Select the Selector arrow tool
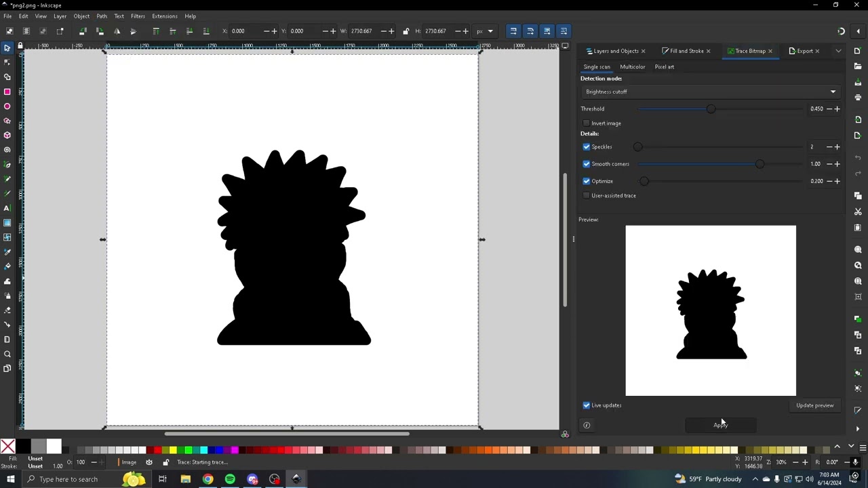 click(x=7, y=47)
